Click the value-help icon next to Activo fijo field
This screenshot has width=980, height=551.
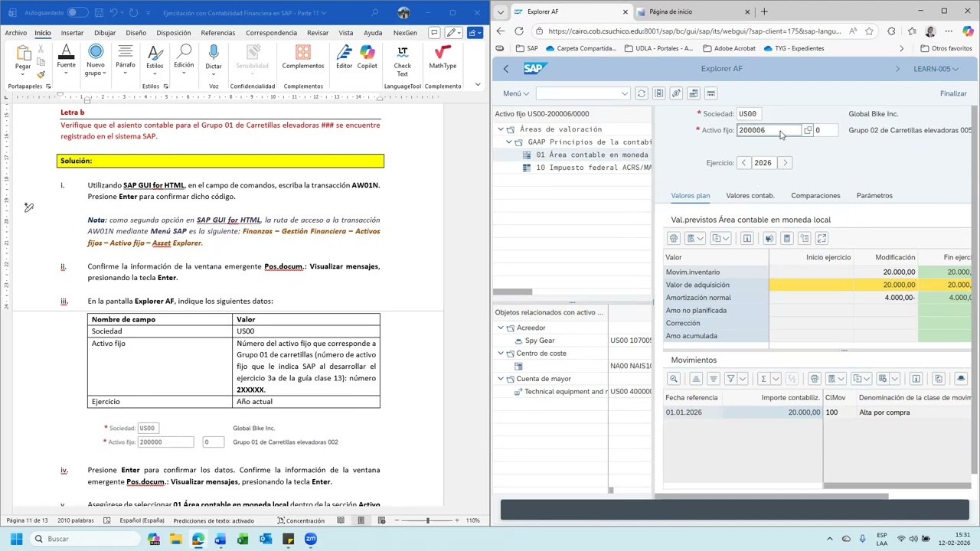pyautogui.click(x=807, y=130)
